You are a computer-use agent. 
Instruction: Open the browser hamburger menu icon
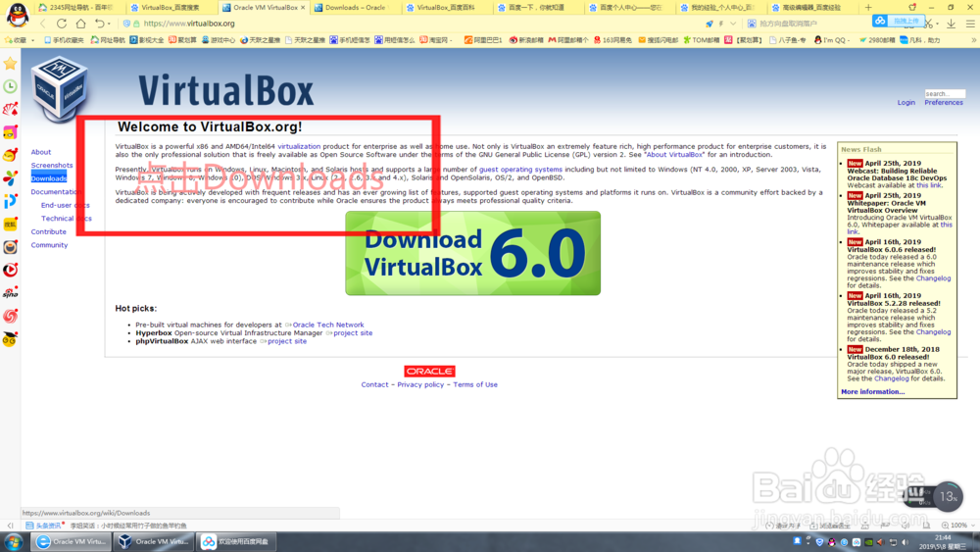pos(970,24)
